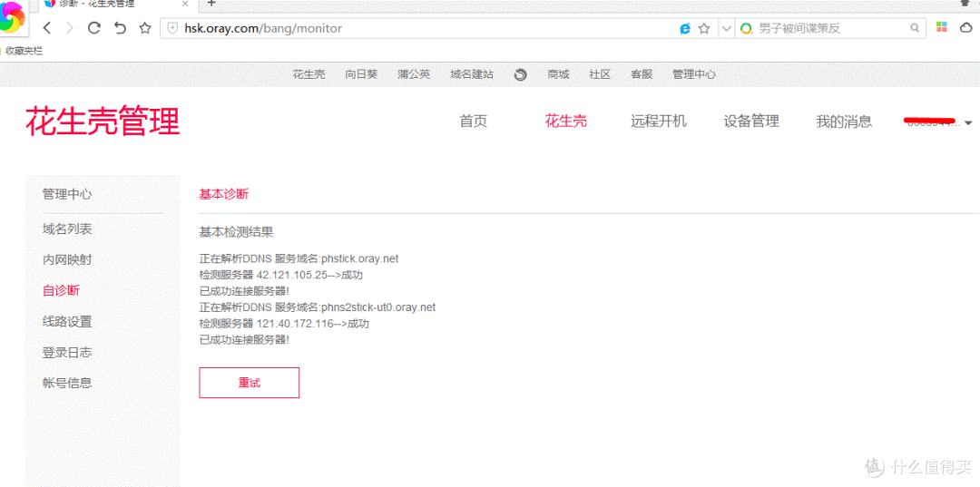
Task: Expand the address bar dropdown arrow
Action: [726, 28]
